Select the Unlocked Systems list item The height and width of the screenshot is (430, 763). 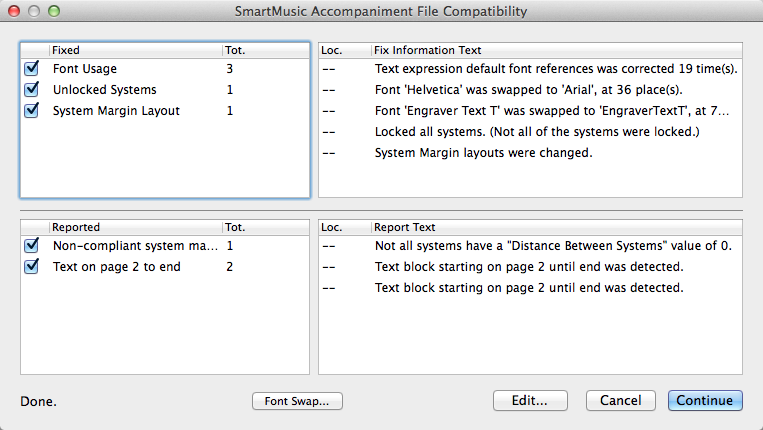pos(165,90)
